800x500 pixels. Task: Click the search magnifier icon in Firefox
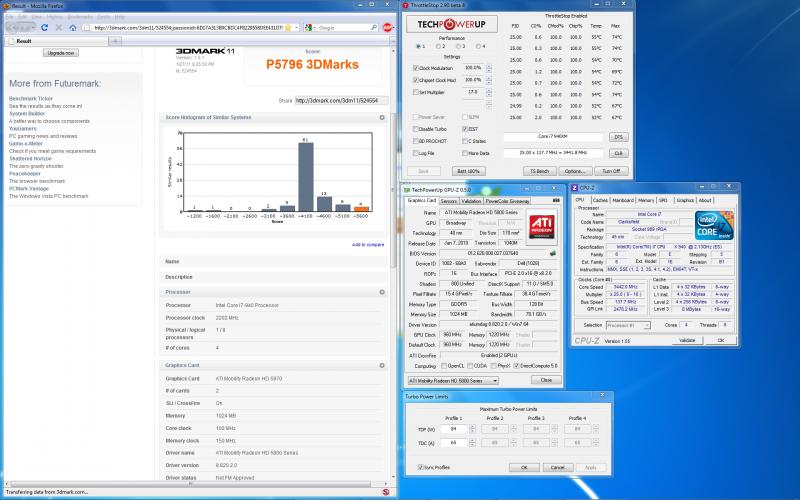pos(373,28)
